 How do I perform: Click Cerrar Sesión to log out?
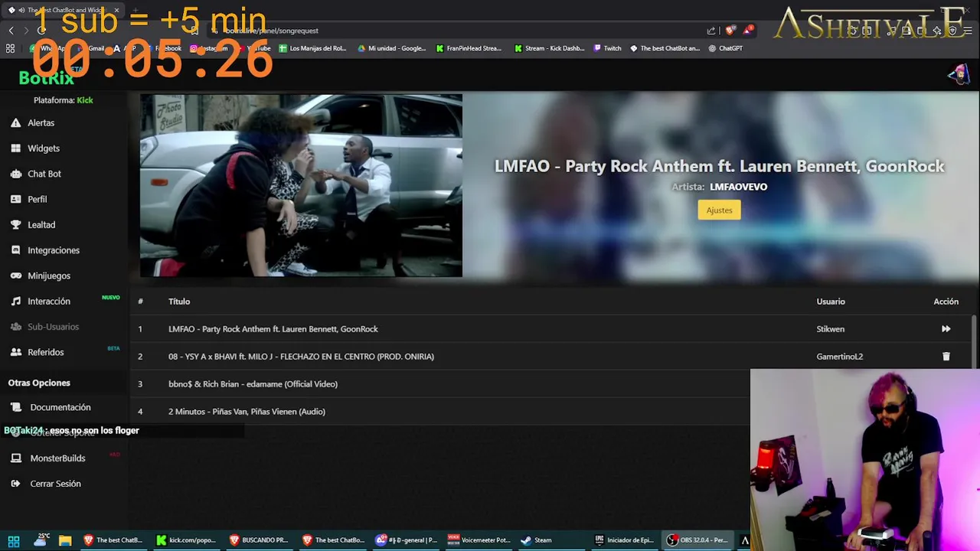[46, 484]
